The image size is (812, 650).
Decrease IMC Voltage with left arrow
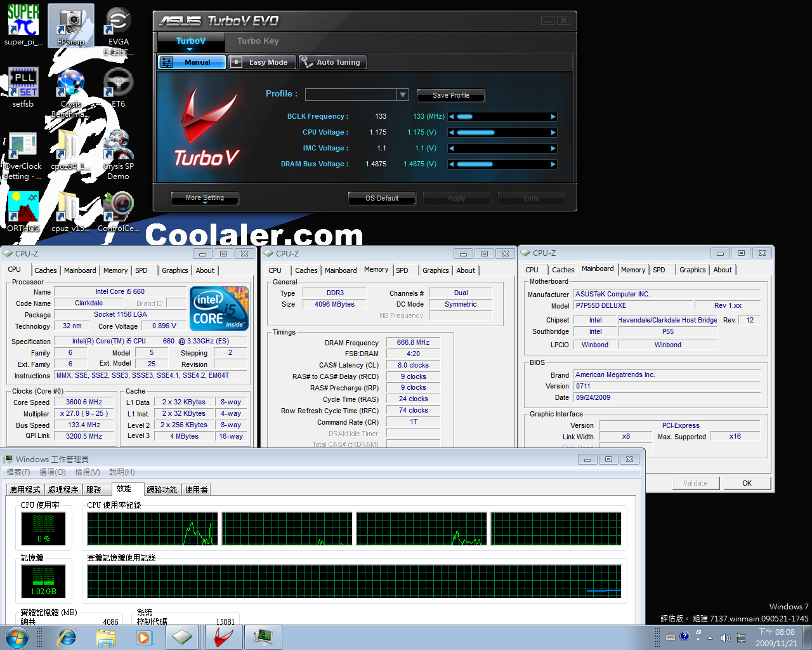point(452,149)
